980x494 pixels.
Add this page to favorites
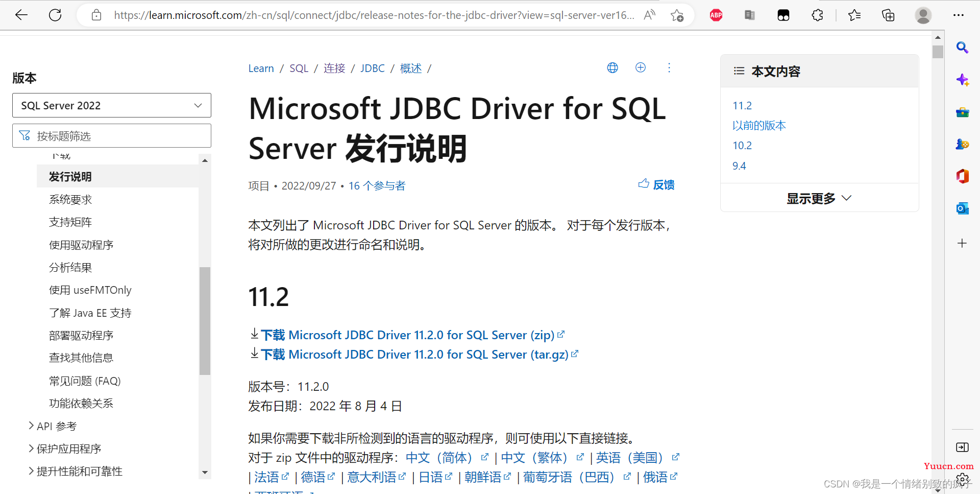coord(677,15)
